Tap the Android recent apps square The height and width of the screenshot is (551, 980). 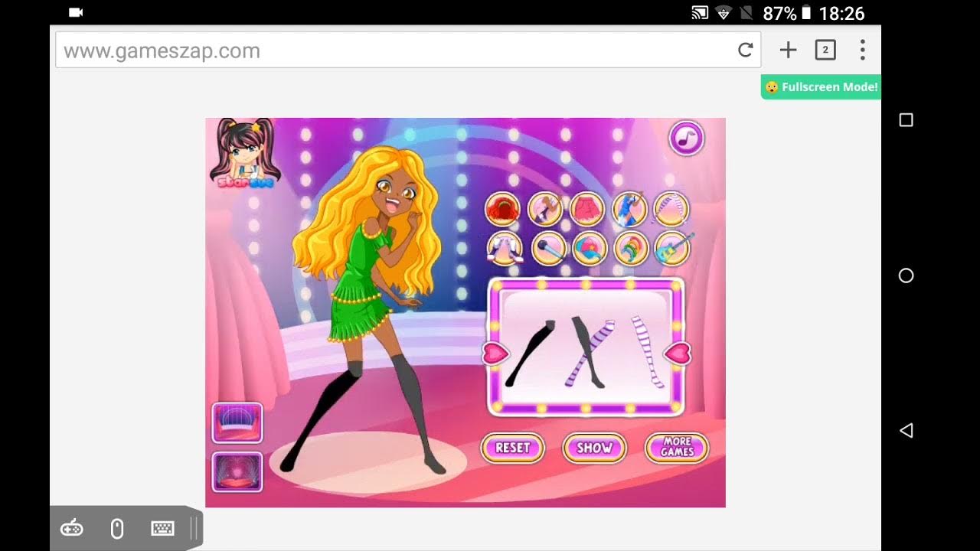(906, 120)
